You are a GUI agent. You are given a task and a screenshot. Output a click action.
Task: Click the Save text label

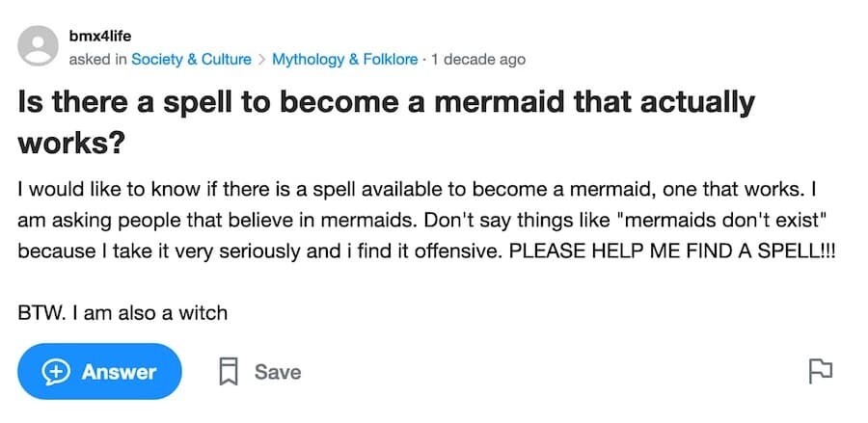pyautogui.click(x=278, y=372)
